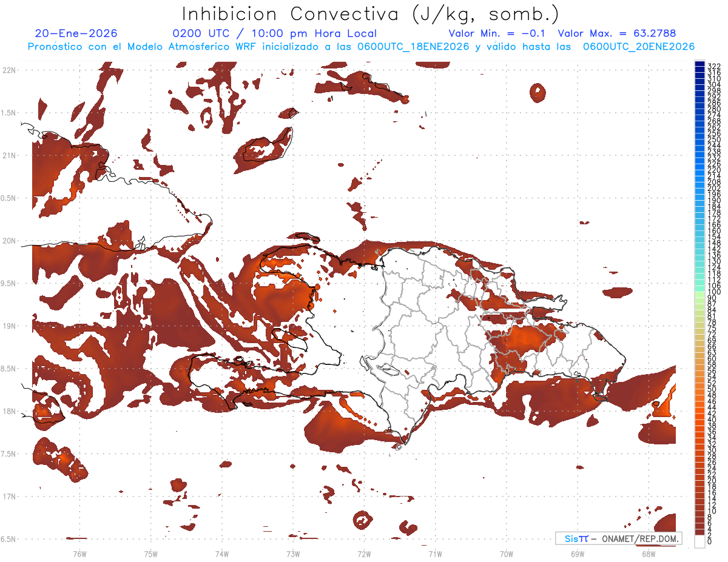Click the date label '20-Ene-2026'
The image size is (728, 562).
click(x=76, y=34)
